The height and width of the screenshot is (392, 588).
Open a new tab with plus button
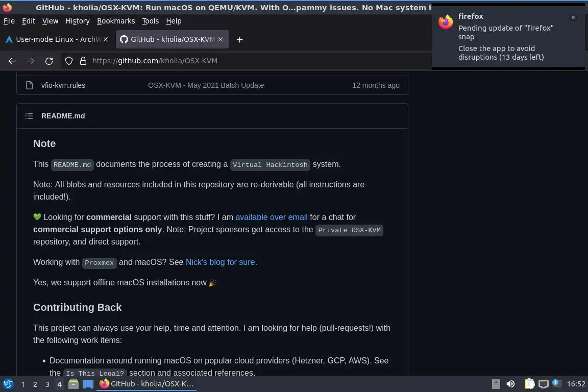239,39
